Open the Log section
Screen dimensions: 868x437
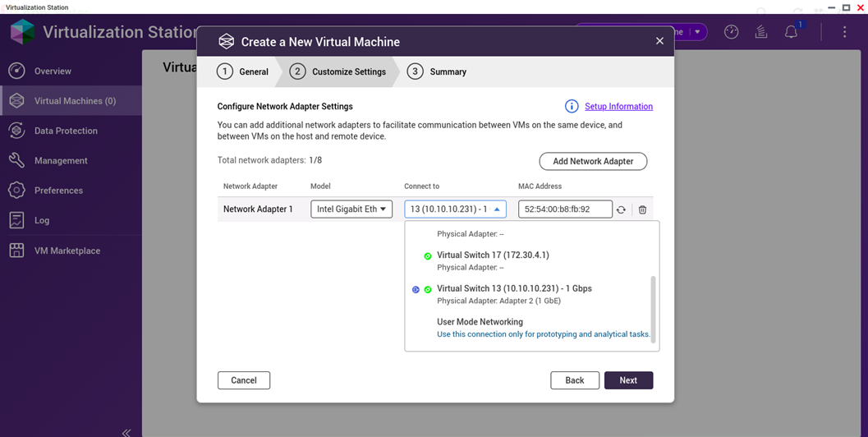(42, 220)
